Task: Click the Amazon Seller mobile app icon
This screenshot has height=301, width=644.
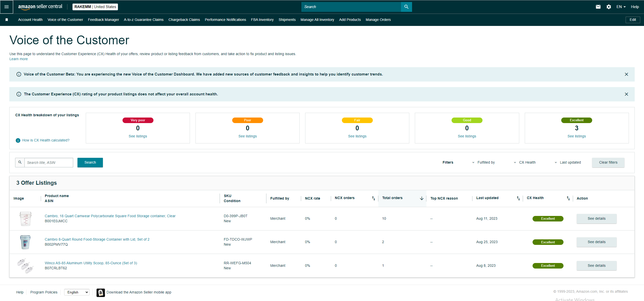Action: tap(101, 292)
